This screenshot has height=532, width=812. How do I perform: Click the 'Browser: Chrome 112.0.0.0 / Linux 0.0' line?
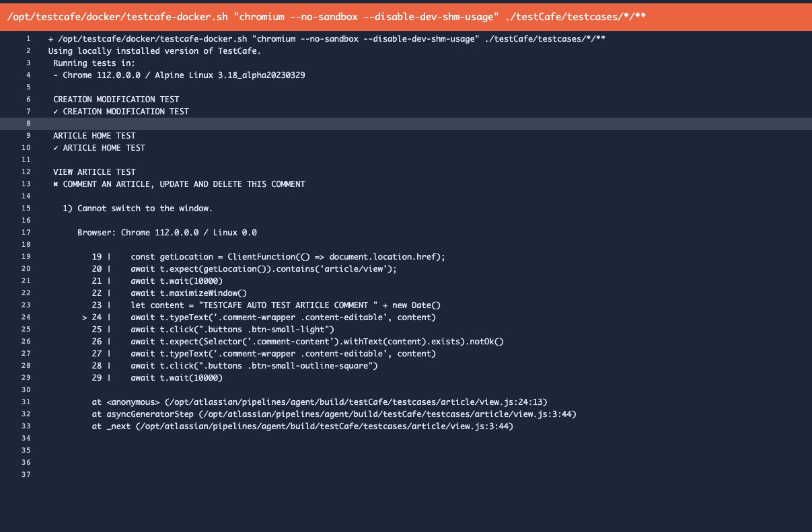(167, 232)
